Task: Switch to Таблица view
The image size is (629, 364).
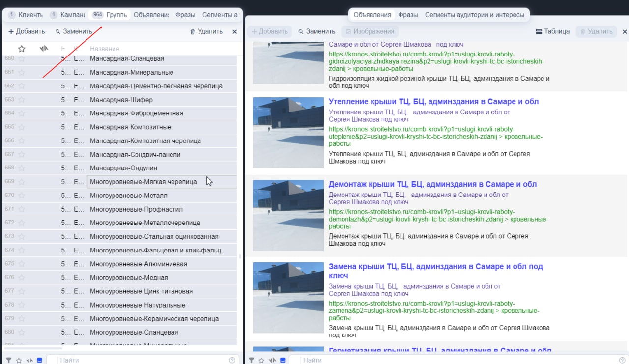Action: 552,31
